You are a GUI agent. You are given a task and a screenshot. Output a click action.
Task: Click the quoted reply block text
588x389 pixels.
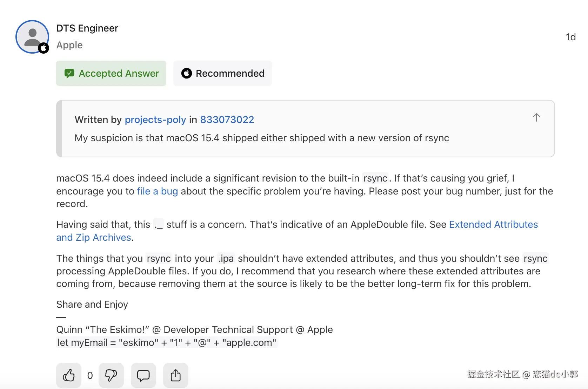tap(261, 138)
